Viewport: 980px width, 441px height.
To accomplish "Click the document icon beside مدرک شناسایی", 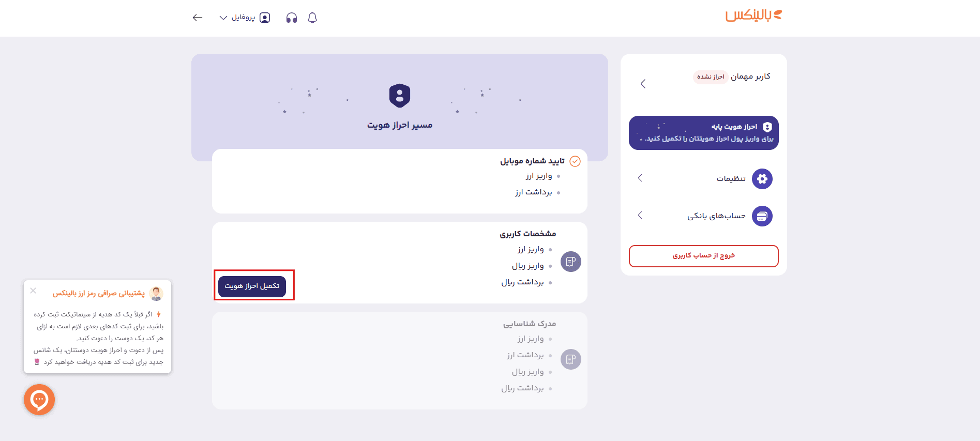I will click(570, 359).
